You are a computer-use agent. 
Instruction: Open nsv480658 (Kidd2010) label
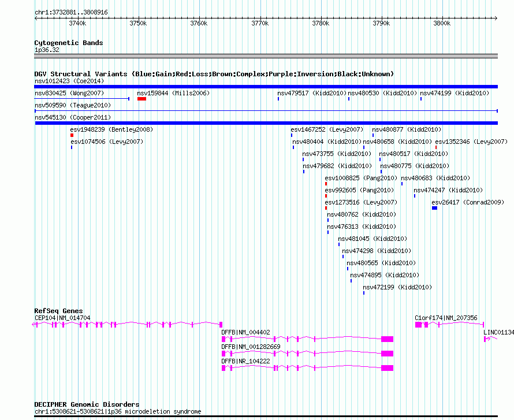tap(397, 142)
